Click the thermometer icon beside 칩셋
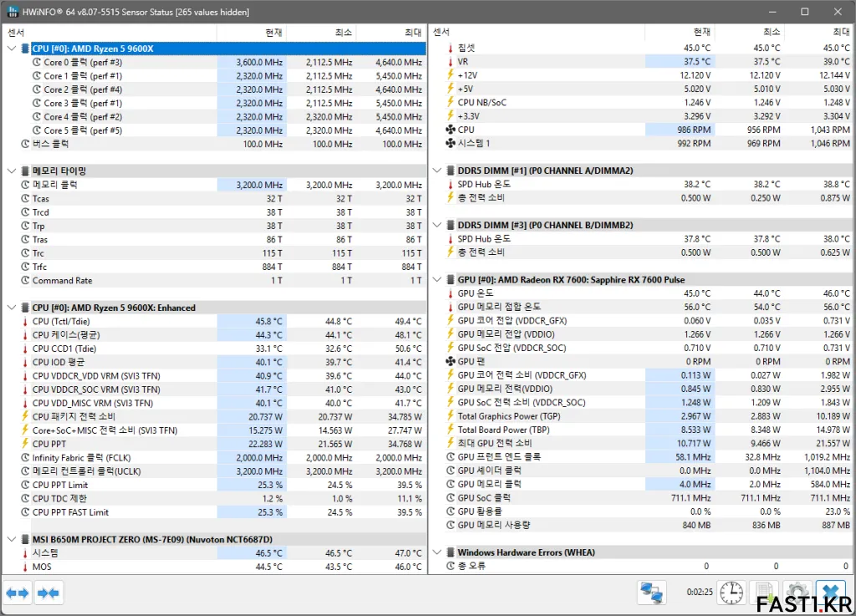The height and width of the screenshot is (616, 856). (451, 48)
